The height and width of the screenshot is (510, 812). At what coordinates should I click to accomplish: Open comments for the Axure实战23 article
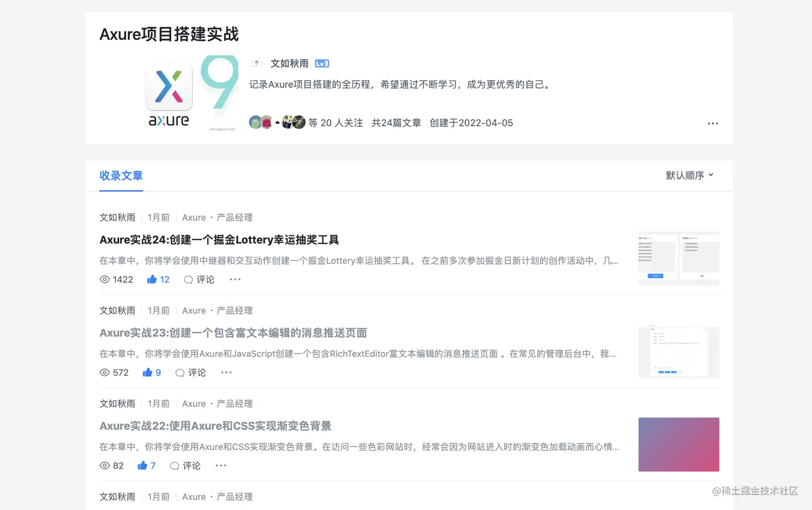click(191, 372)
